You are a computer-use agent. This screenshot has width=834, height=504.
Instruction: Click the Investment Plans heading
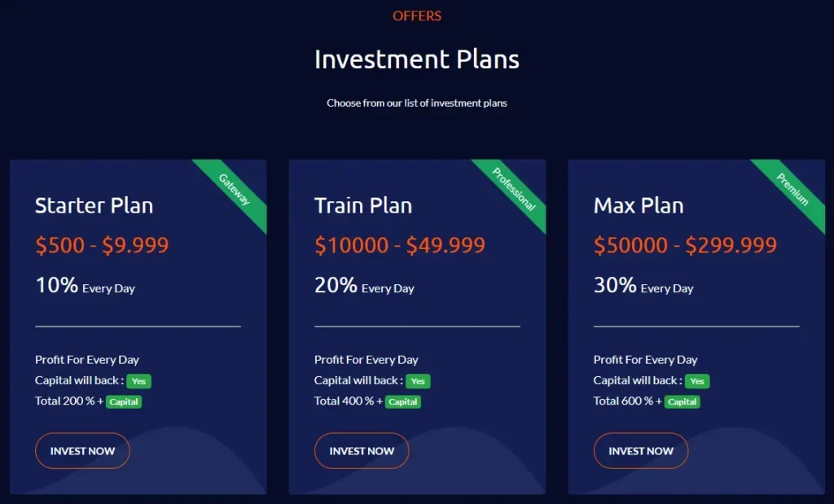coord(417,59)
